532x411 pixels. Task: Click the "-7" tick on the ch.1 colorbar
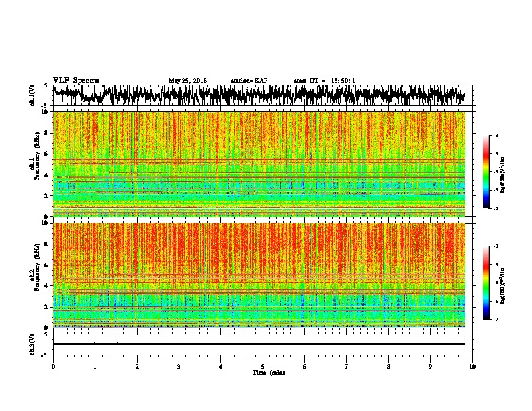(x=496, y=208)
